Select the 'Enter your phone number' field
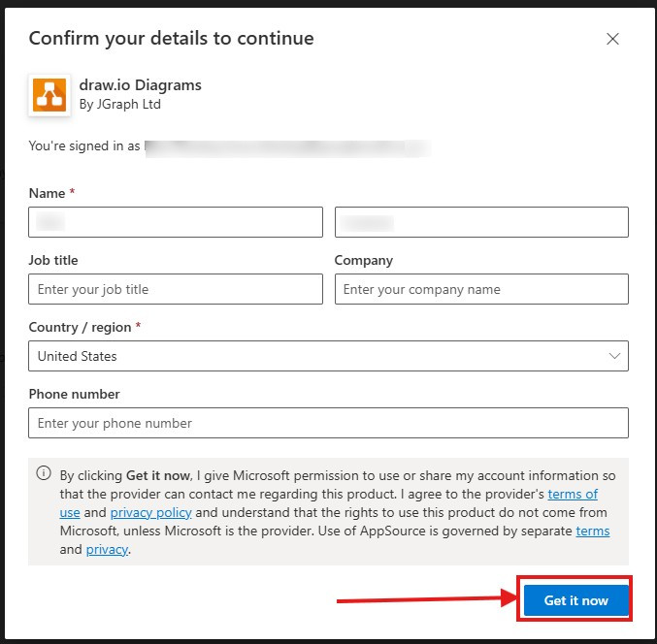 (x=328, y=423)
